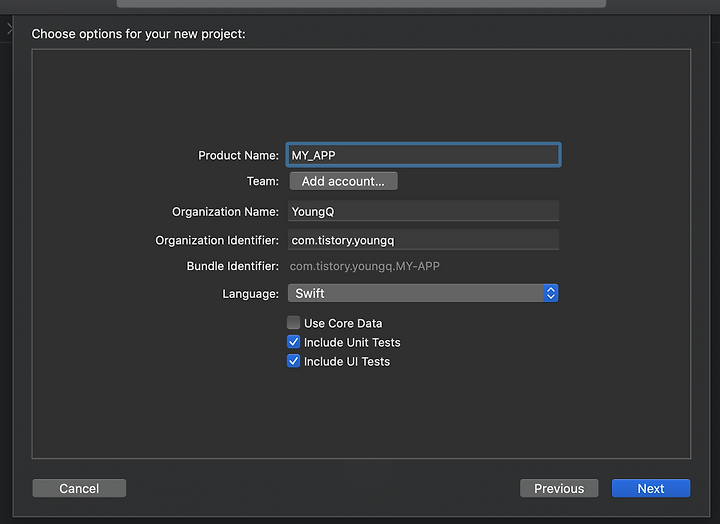Viewport: 720px width, 524px height.
Task: Click the blue up-down chevron icon beside Swift
Action: (550, 293)
